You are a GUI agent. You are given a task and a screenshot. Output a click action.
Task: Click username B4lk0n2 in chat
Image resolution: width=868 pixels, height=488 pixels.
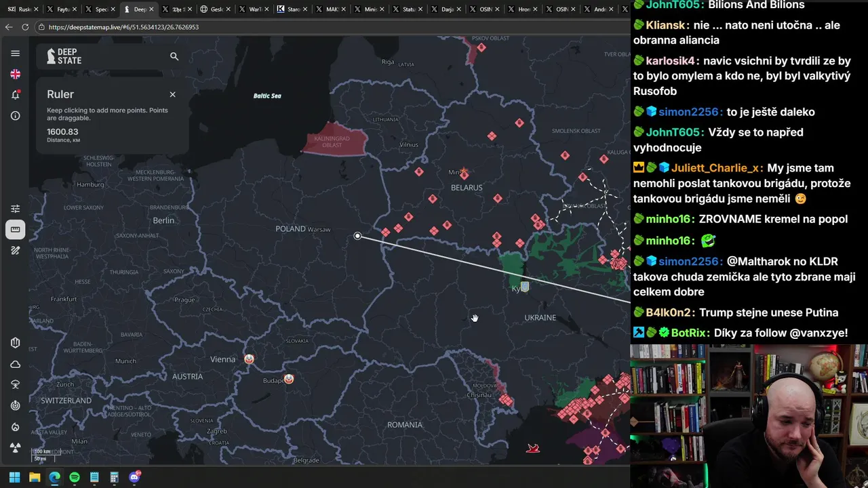point(668,312)
